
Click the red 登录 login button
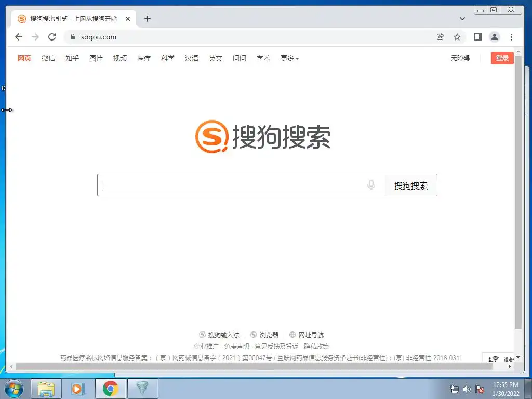pyautogui.click(x=502, y=58)
